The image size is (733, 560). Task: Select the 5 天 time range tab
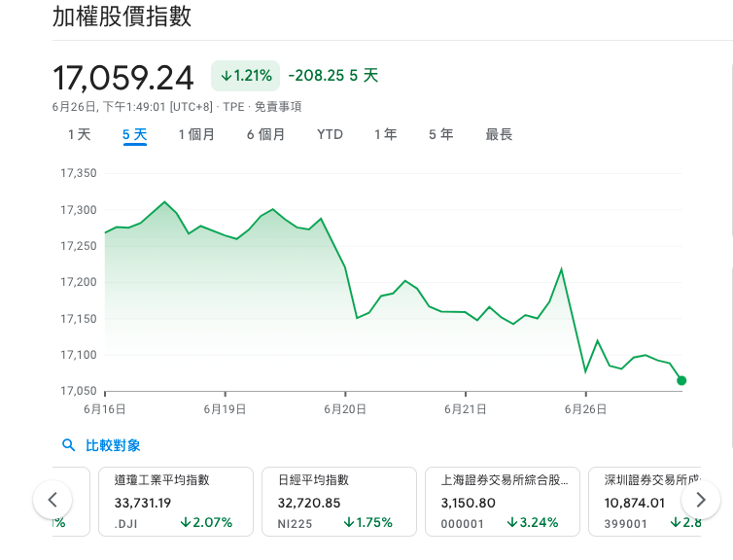click(134, 134)
